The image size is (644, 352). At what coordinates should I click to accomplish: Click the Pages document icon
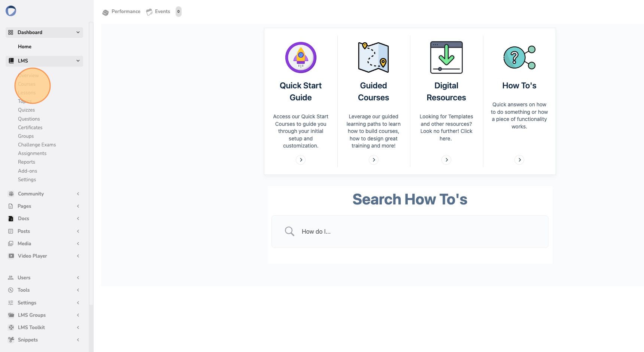pos(11,206)
